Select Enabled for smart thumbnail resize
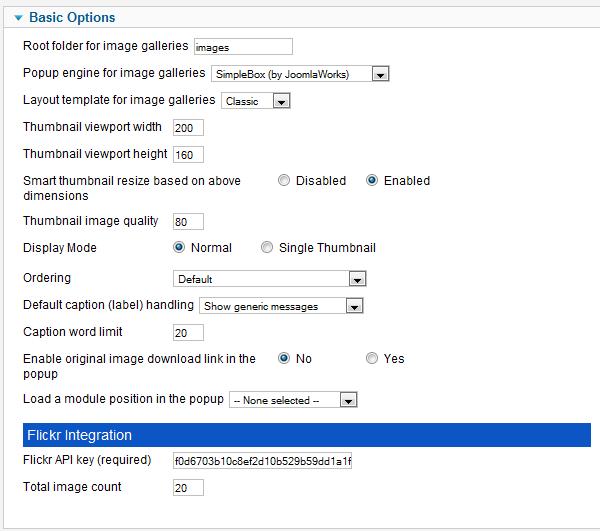This screenshot has width=600, height=531. coord(372,180)
